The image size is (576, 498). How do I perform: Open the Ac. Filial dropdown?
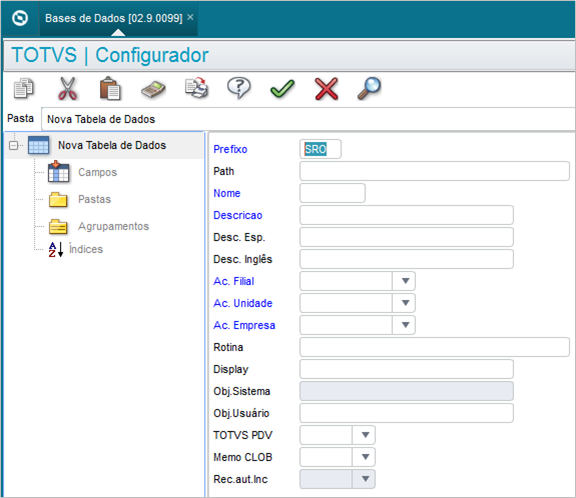point(405,281)
